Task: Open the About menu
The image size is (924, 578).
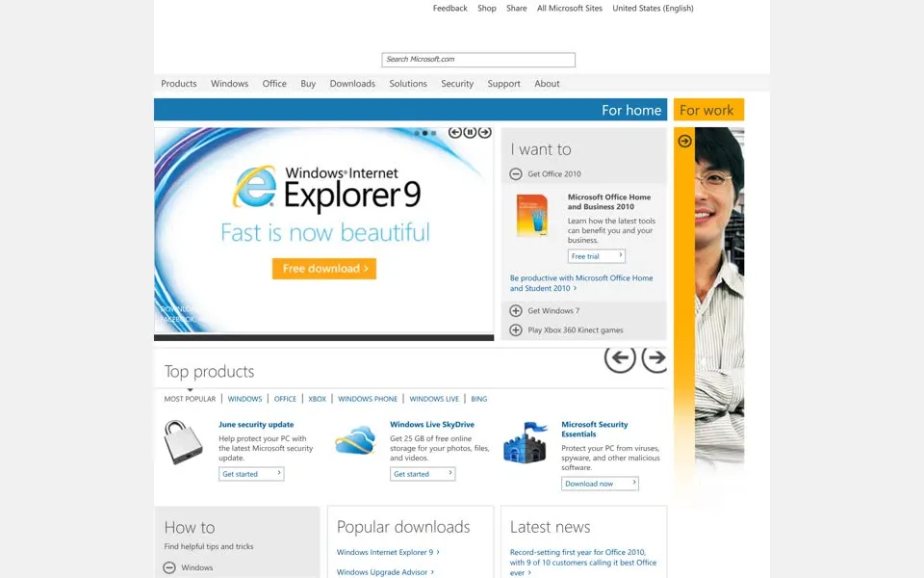Action: [x=547, y=84]
